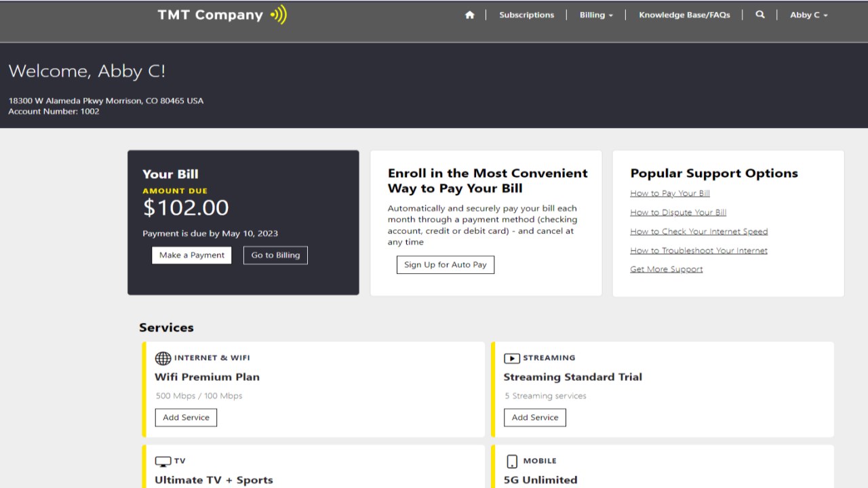Open How to Dispute Your Bill link
This screenshot has width=868, height=488.
click(678, 212)
